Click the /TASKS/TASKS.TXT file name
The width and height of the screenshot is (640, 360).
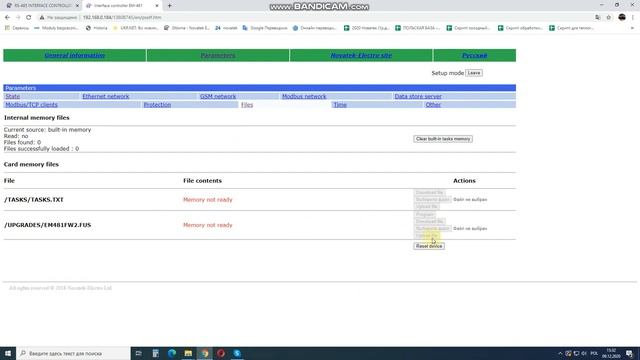(x=34, y=200)
